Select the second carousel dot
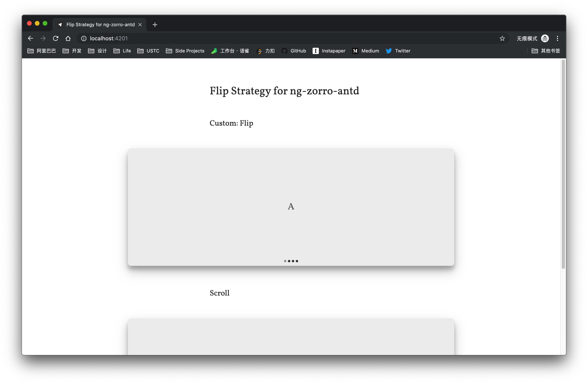The image size is (588, 384). click(x=289, y=261)
